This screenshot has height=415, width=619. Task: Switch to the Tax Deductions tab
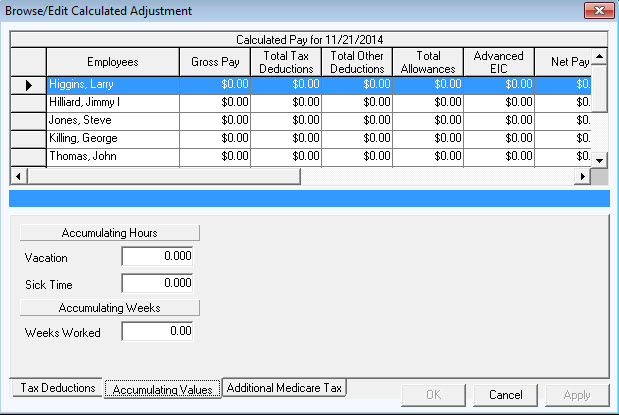(x=57, y=388)
